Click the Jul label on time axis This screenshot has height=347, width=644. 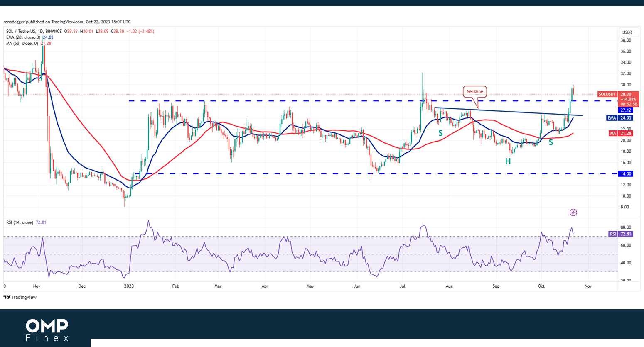402,286
